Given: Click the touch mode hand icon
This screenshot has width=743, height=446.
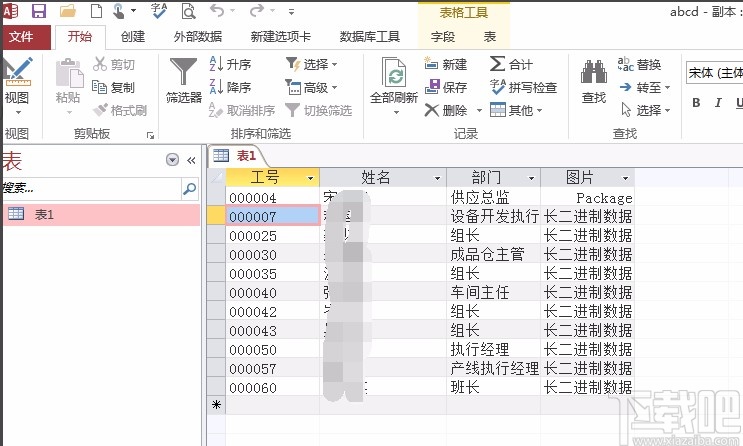Looking at the screenshot, I should (x=119, y=10).
